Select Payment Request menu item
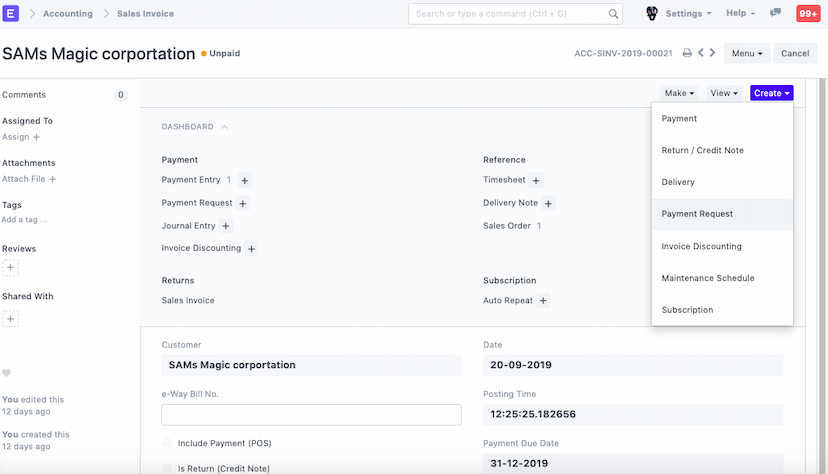Screen dimensions: 828x474 (722, 214)
